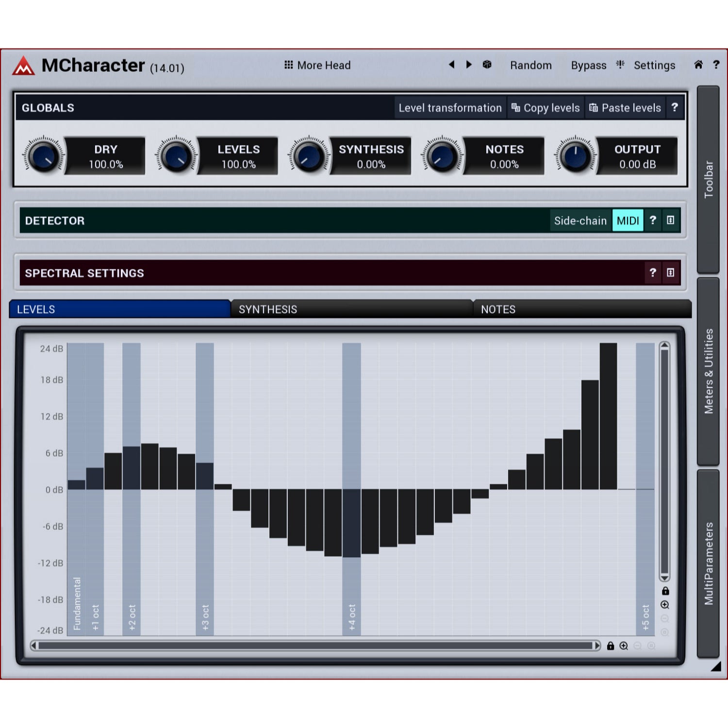This screenshot has height=728, width=728.
Task: Toggle the MIDI detector option
Action: [x=628, y=221]
